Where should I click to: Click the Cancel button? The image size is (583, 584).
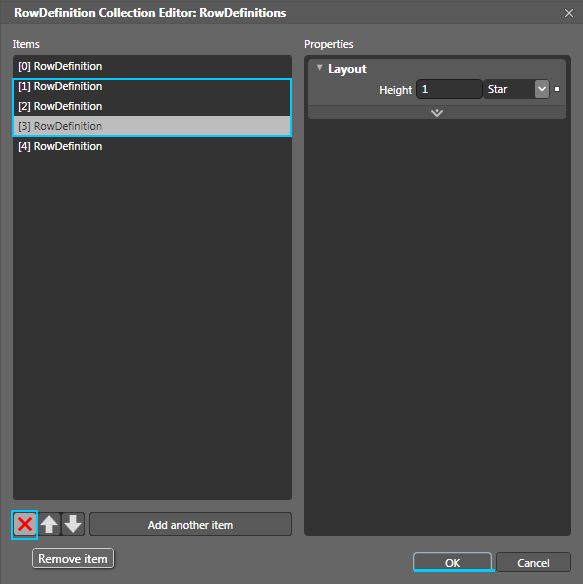click(x=533, y=562)
